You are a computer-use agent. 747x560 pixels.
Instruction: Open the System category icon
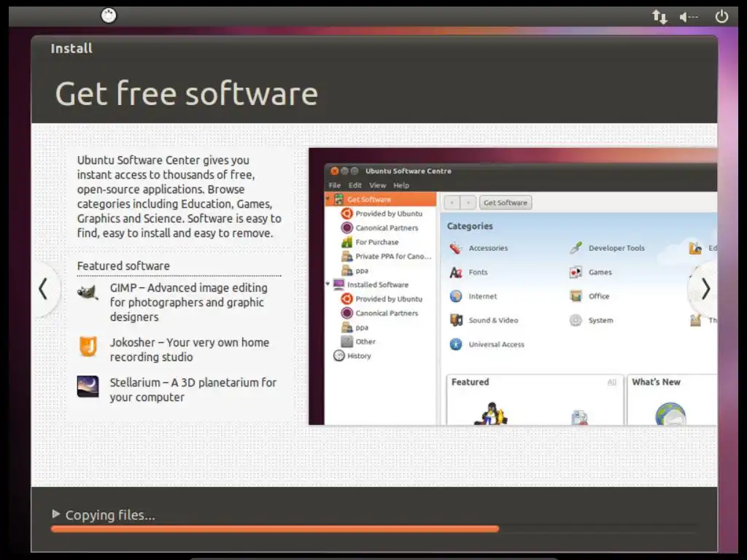click(x=576, y=320)
